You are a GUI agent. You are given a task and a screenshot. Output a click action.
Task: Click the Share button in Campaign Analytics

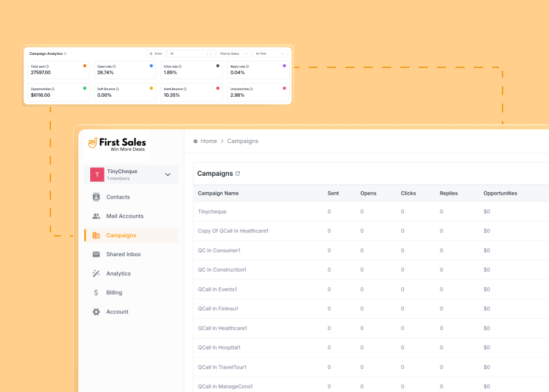[x=156, y=54]
